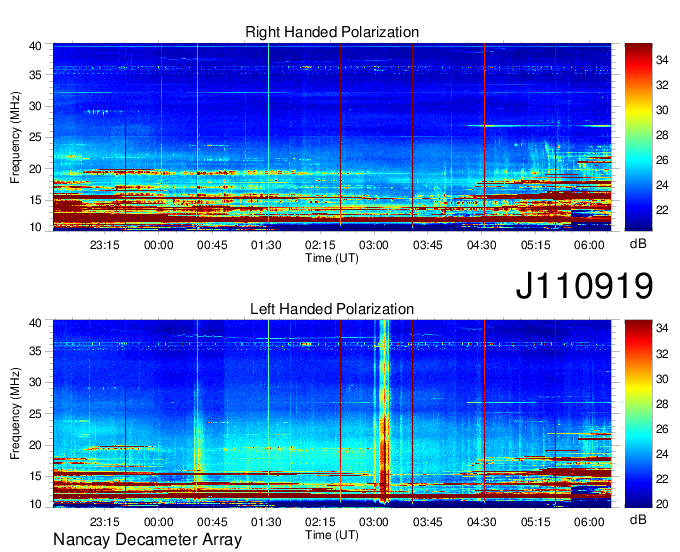Click the 34 dB value on Right Handed colorbar
This screenshot has height=552, width=680.
662,60
